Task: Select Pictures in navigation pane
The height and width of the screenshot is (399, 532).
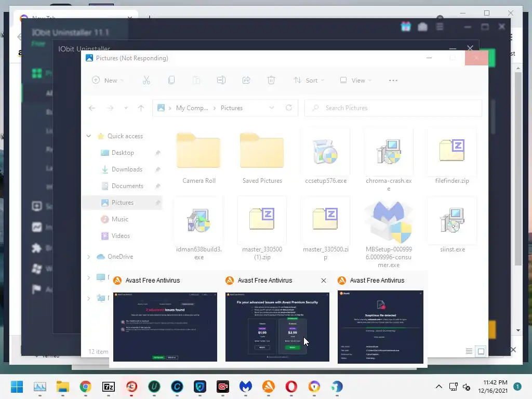Action: tap(122, 203)
